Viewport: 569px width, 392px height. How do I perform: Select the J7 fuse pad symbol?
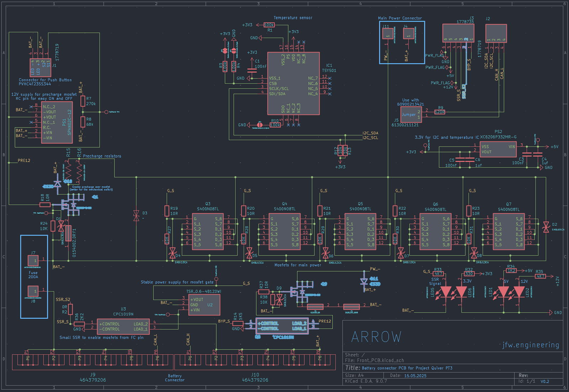tap(33, 261)
